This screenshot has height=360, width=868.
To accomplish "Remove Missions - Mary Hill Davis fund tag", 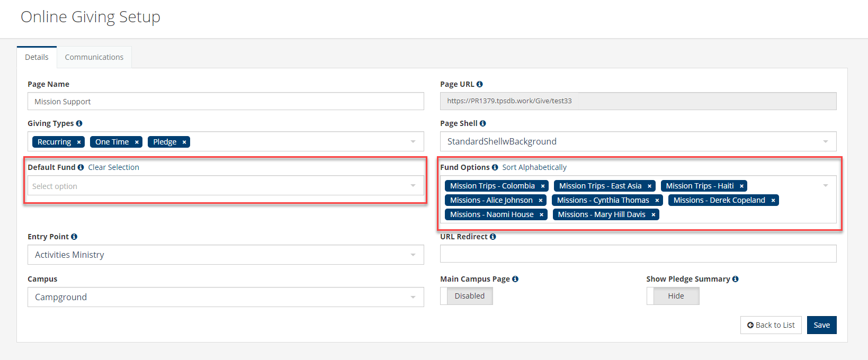I will point(654,214).
